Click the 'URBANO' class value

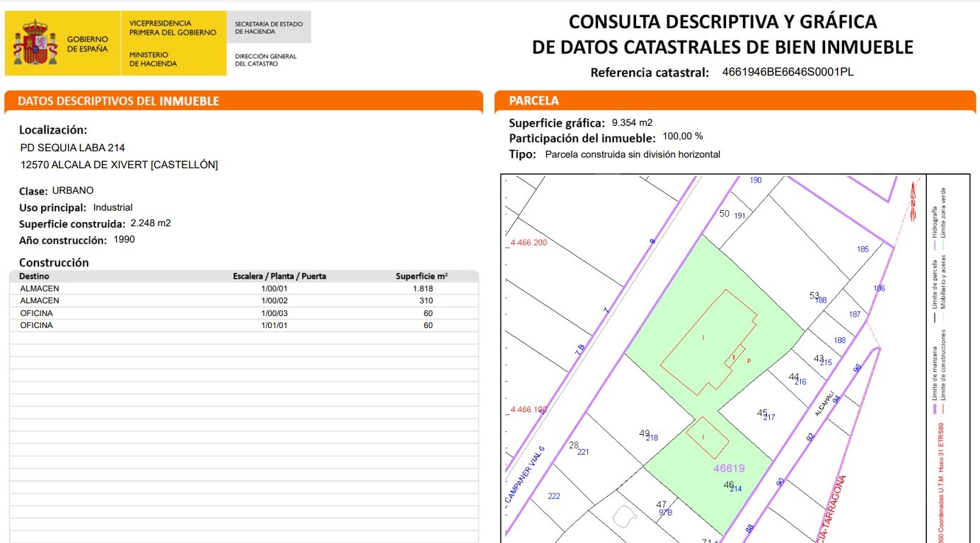pos(73,190)
